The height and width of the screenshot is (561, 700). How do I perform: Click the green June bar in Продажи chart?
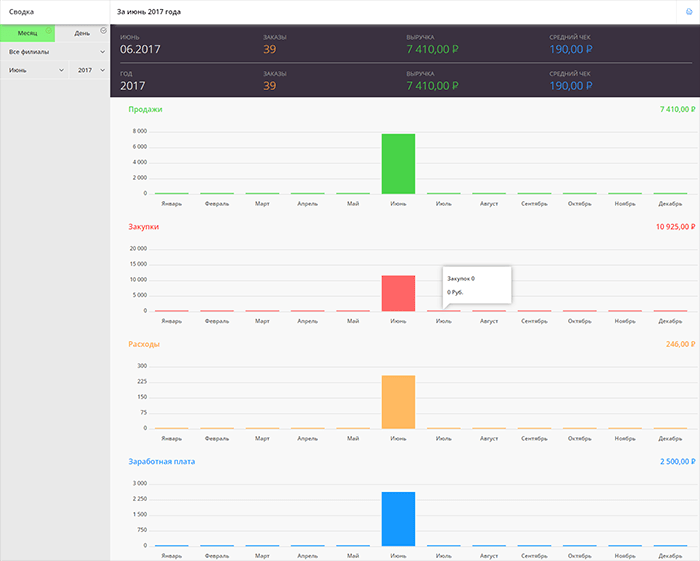398,163
